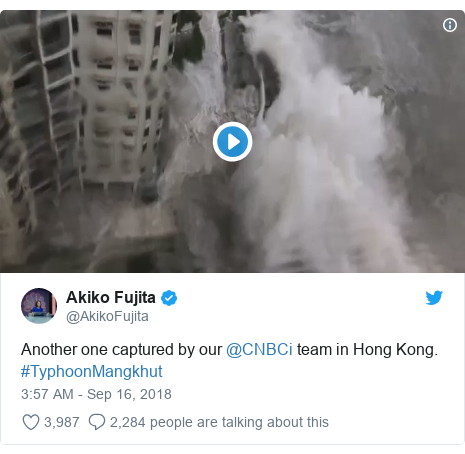Open the Akiko Fujita display name
The image size is (465, 454).
click(111, 297)
